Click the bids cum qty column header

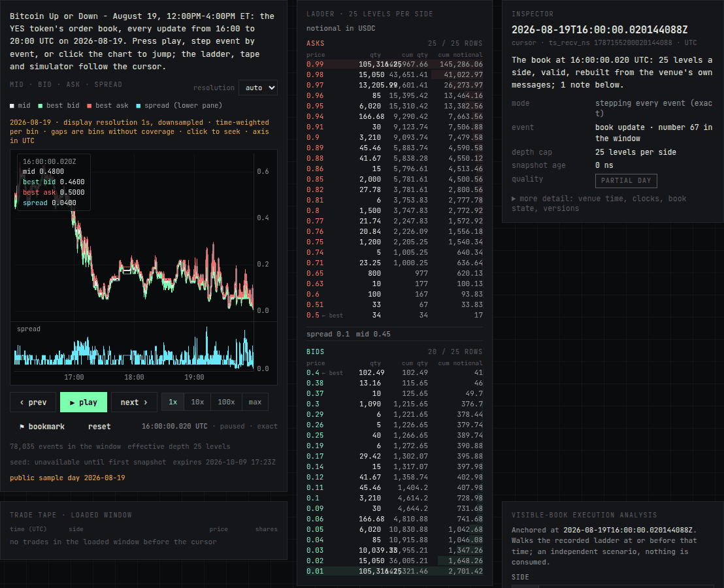coord(415,363)
